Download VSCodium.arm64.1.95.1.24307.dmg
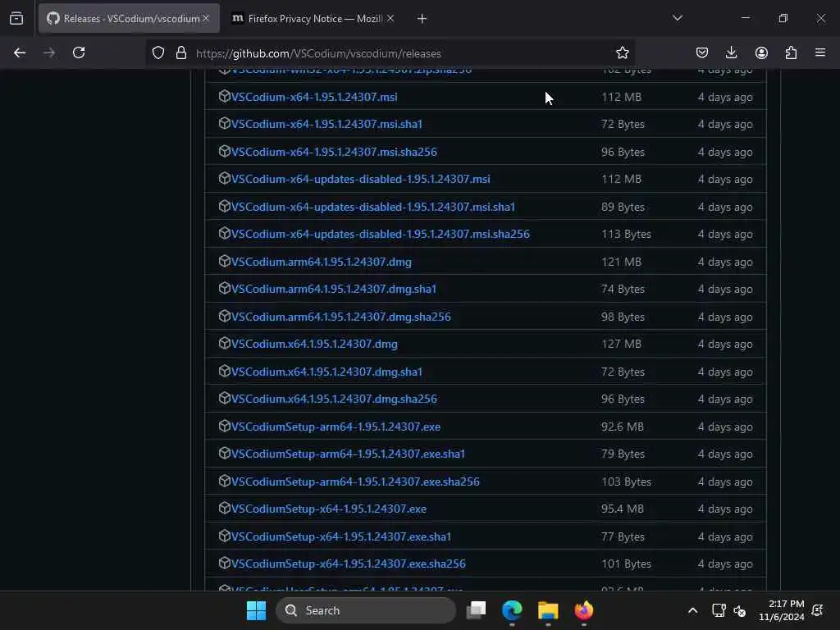This screenshot has height=630, width=840. (322, 262)
